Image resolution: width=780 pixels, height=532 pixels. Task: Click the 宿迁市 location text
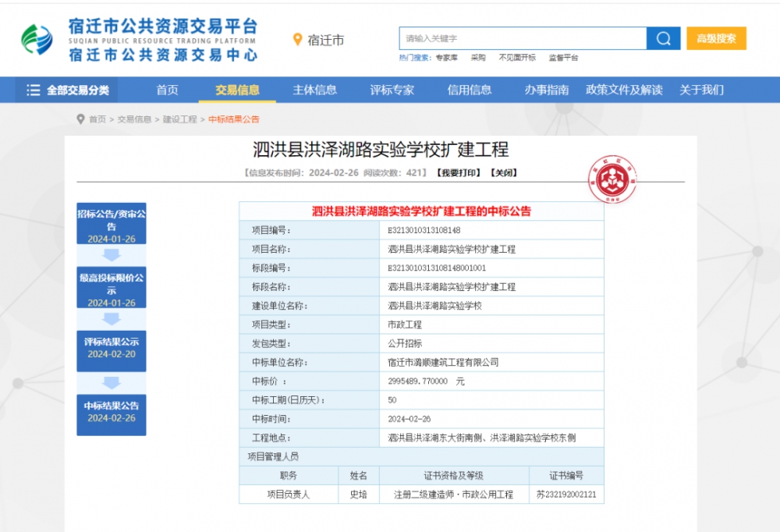tap(326, 41)
